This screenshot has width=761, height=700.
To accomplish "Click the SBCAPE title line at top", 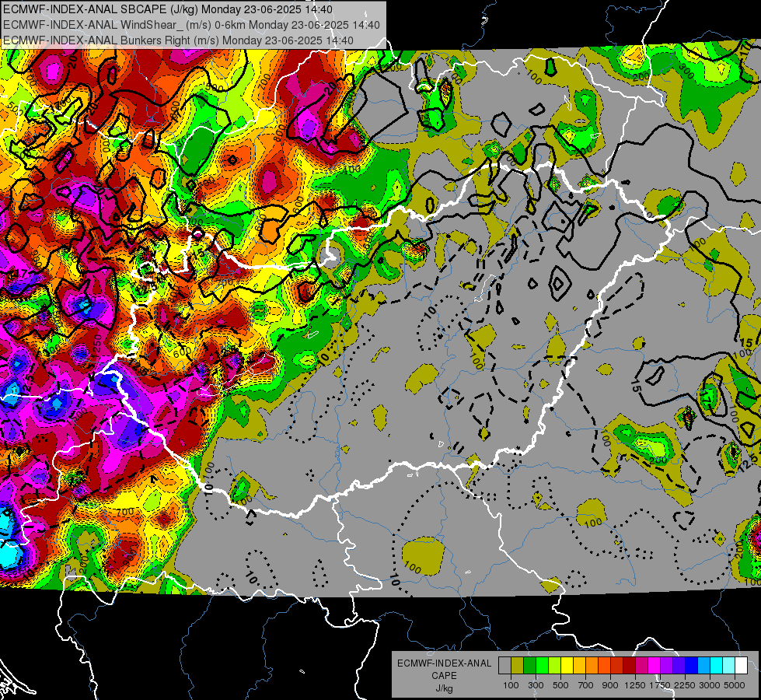I will click(168, 9).
